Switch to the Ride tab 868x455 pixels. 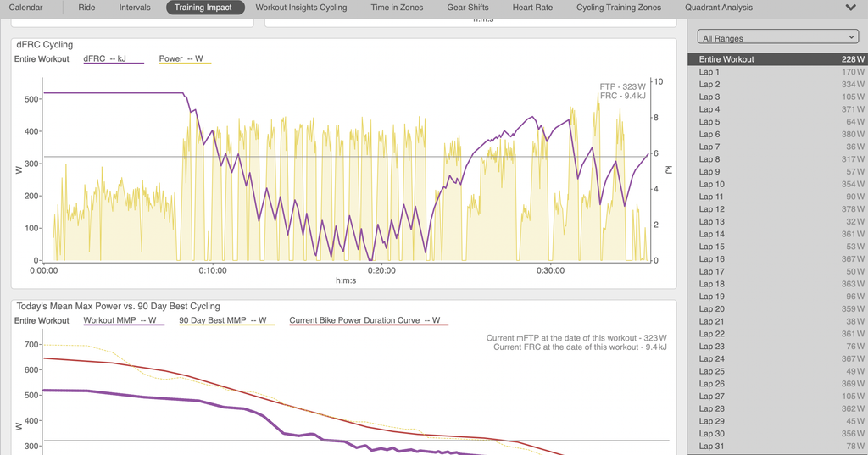[86, 7]
